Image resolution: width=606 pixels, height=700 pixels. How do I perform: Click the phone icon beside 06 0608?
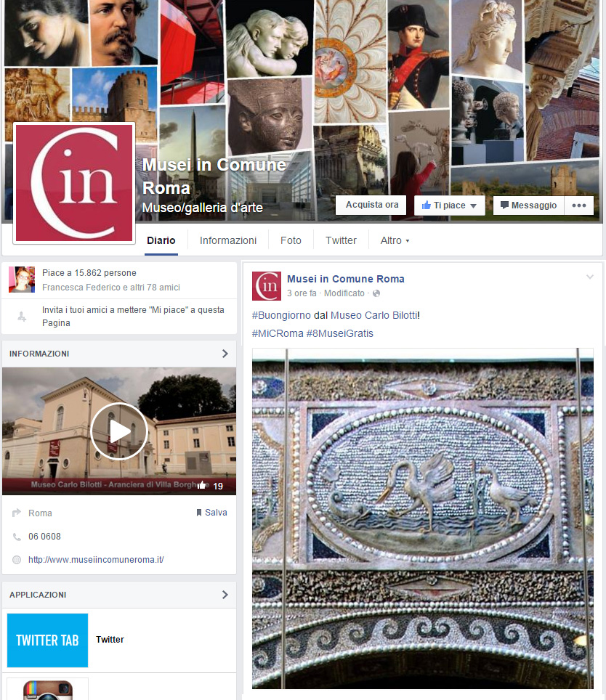pos(17,537)
